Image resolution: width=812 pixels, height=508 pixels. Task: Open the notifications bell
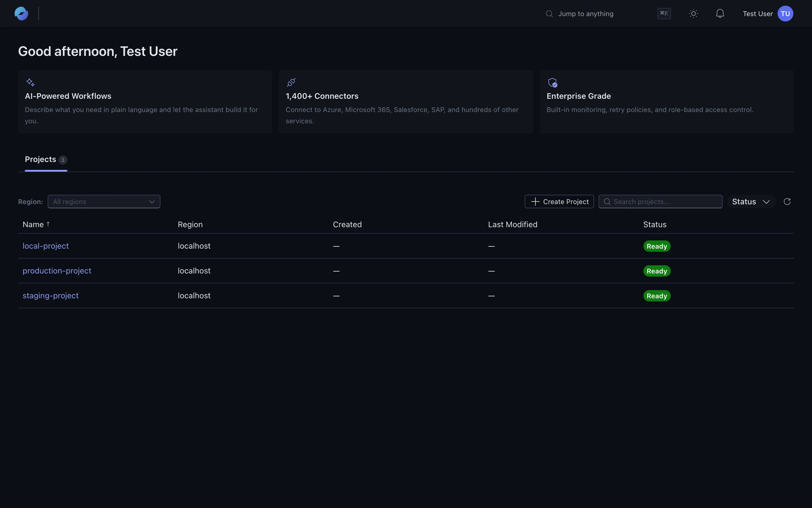[720, 14]
